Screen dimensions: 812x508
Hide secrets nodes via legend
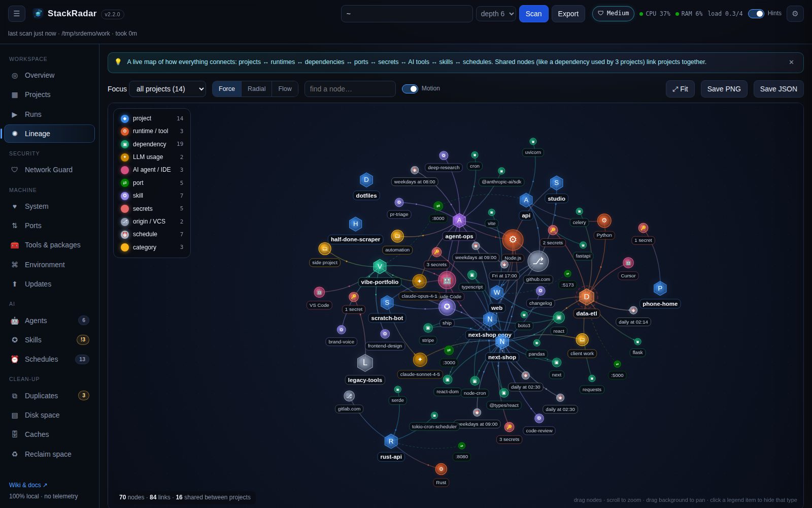(152, 209)
